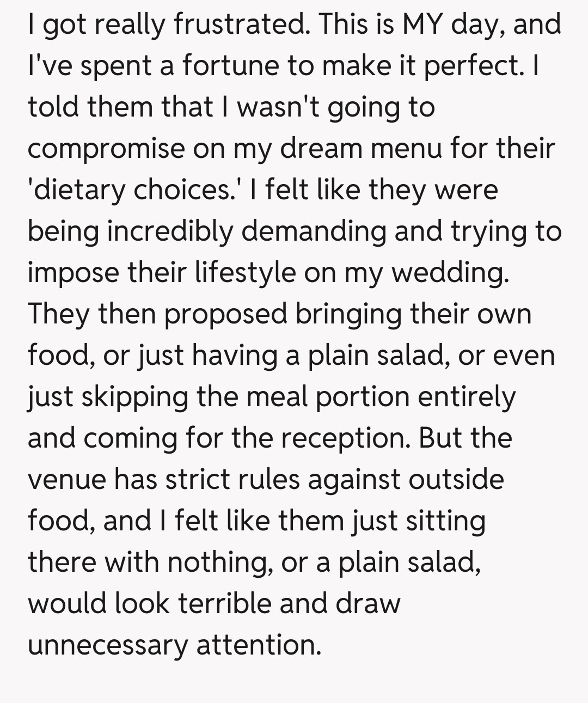588x703 pixels.
Task: Tap the word "reception"
Action: [x=345, y=438]
